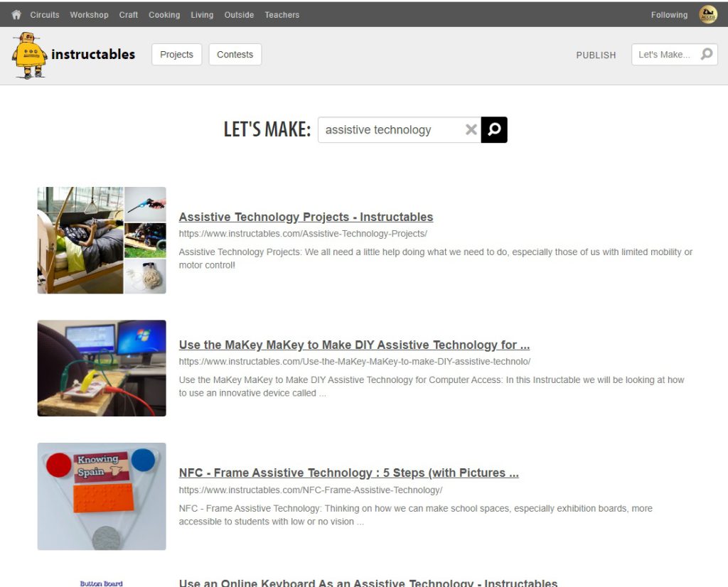728x587 pixels.
Task: Open Use the MaKey MaKey result title
Action: (x=354, y=345)
